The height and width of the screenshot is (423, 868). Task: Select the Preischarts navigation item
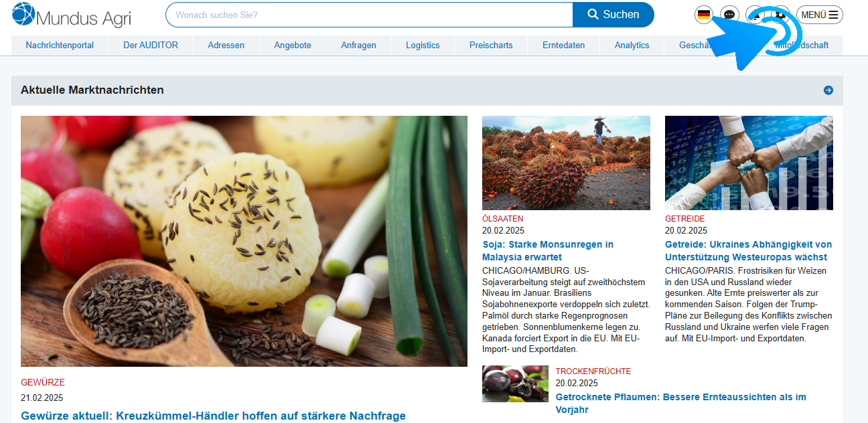tap(491, 46)
